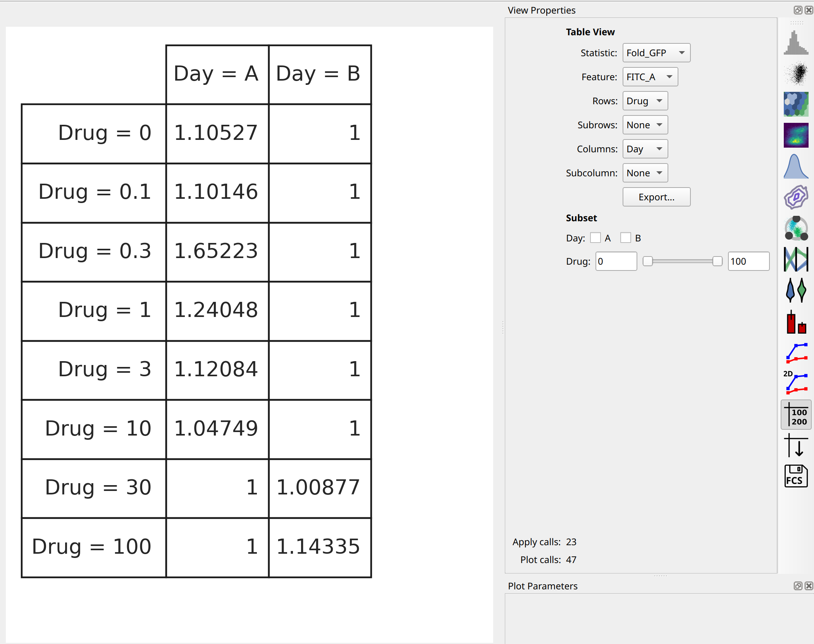Float the View Properties panel

798,10
